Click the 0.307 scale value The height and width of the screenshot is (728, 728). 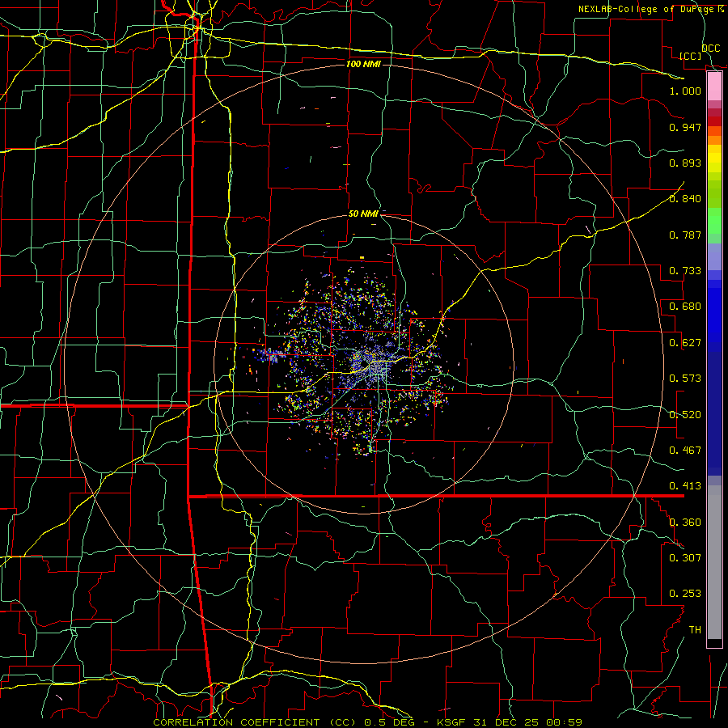[685, 557]
